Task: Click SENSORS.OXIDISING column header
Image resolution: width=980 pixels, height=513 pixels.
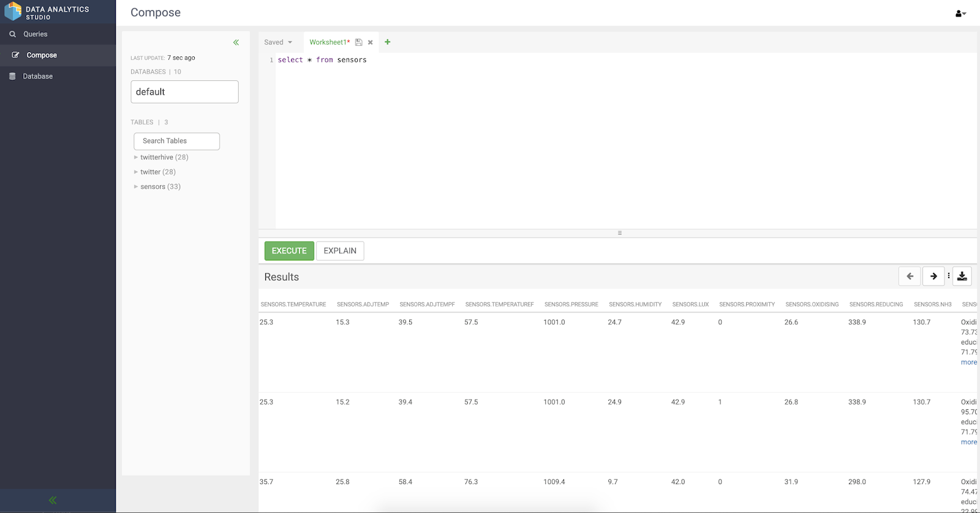Action: (812, 305)
